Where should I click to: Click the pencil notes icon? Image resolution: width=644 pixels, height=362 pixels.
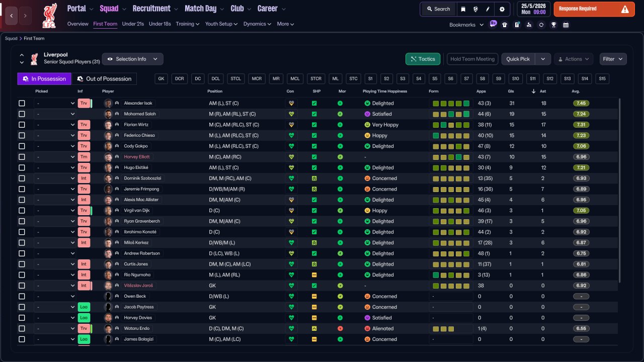pyautogui.click(x=488, y=9)
